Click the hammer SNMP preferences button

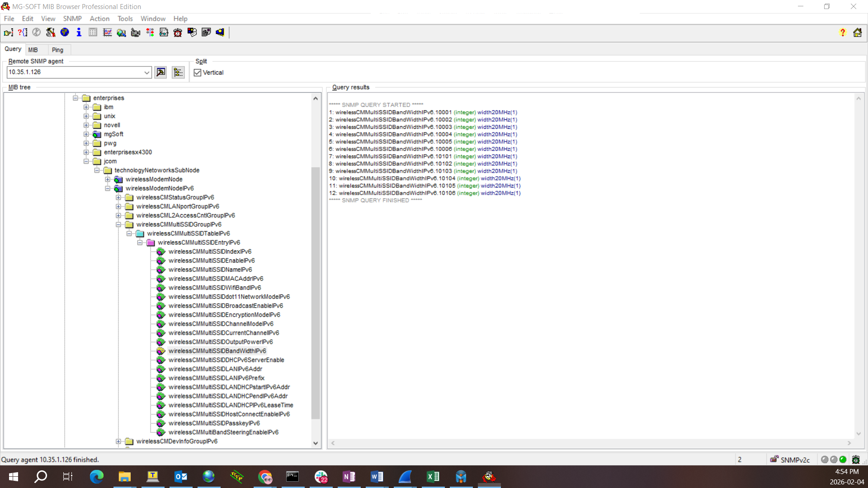tap(51, 33)
